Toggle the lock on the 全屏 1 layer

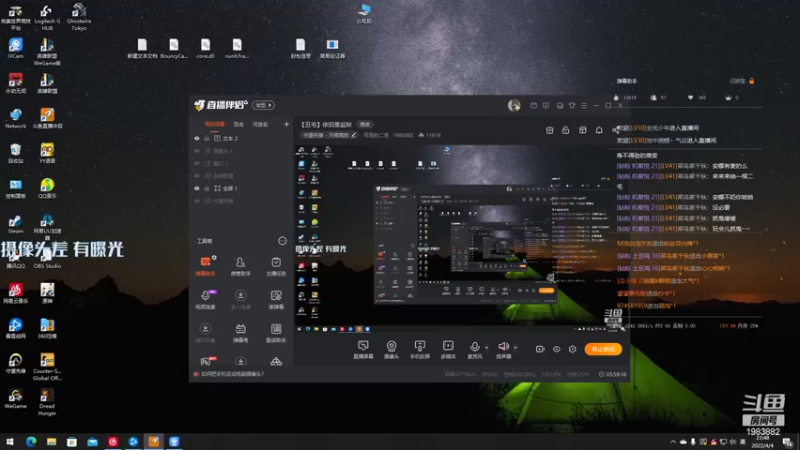(207, 188)
